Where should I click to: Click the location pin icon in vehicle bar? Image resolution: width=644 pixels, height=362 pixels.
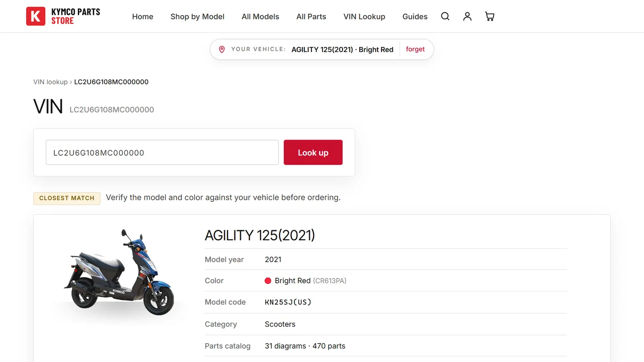pyautogui.click(x=222, y=49)
